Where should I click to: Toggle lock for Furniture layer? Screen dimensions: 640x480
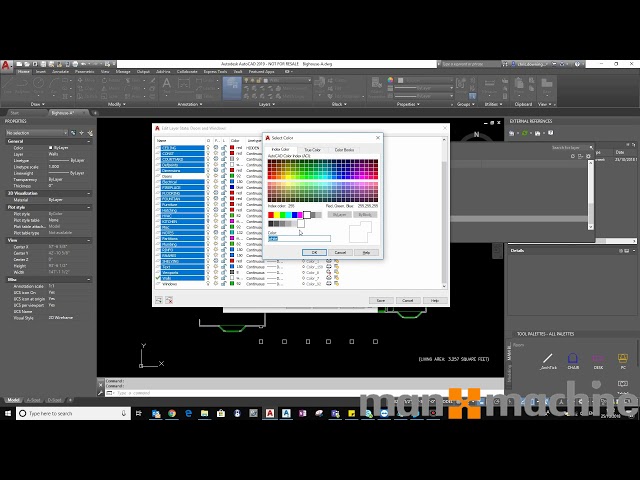click(x=224, y=204)
